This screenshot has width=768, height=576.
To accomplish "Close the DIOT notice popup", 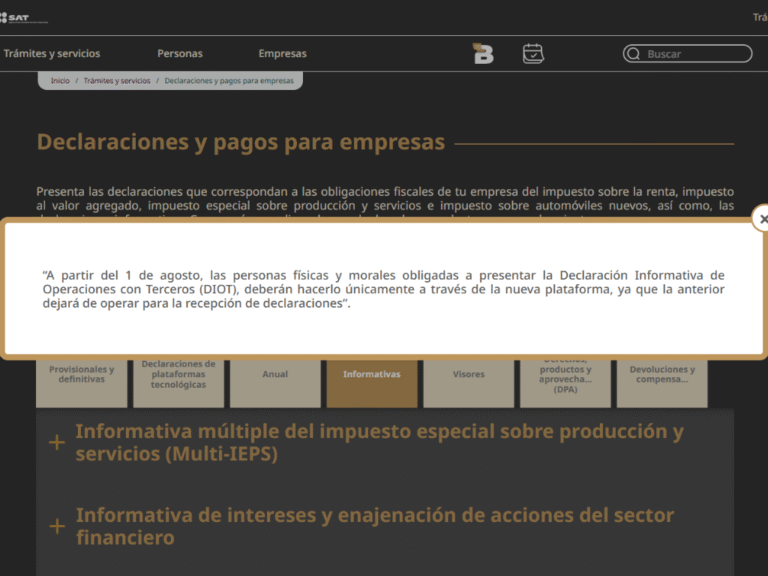I will (763, 219).
